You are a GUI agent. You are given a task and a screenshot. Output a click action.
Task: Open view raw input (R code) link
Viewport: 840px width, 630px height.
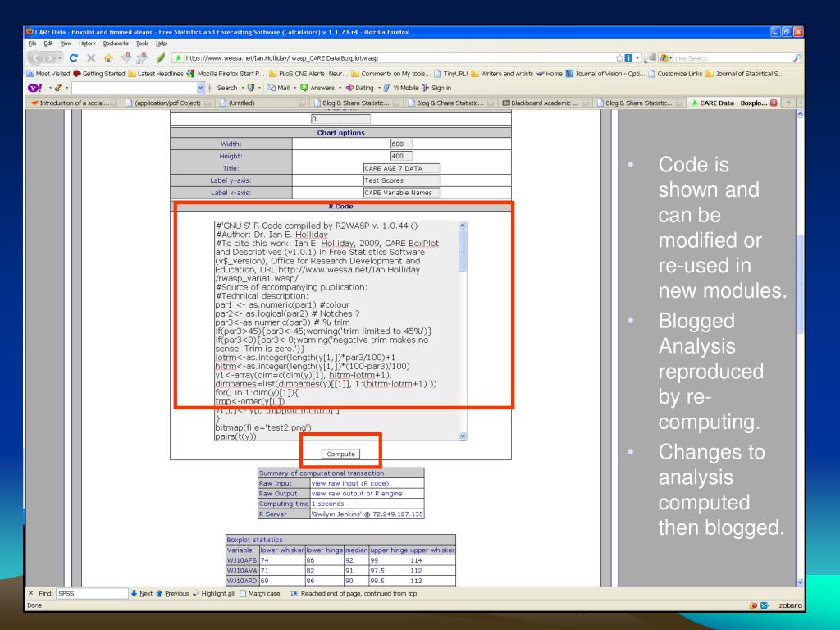tap(350, 483)
